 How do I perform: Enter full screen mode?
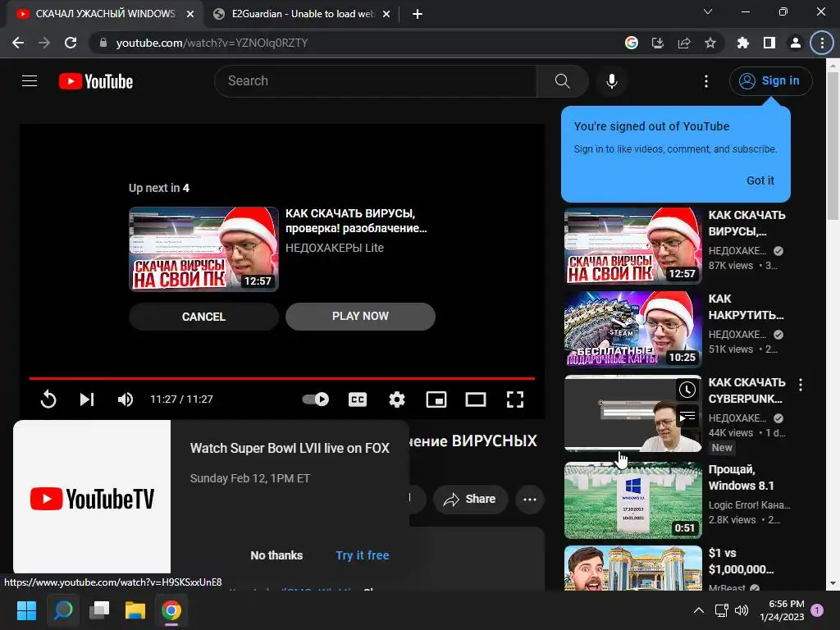click(515, 399)
